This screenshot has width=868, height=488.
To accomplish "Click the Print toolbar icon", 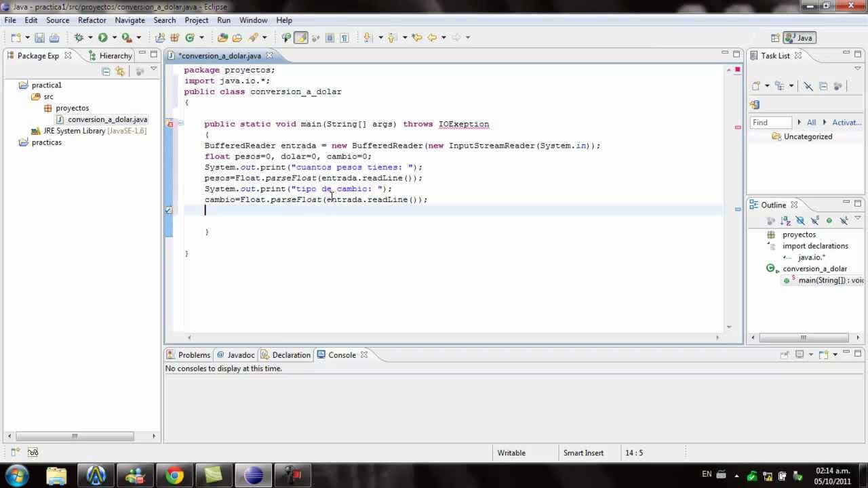I will tap(54, 38).
